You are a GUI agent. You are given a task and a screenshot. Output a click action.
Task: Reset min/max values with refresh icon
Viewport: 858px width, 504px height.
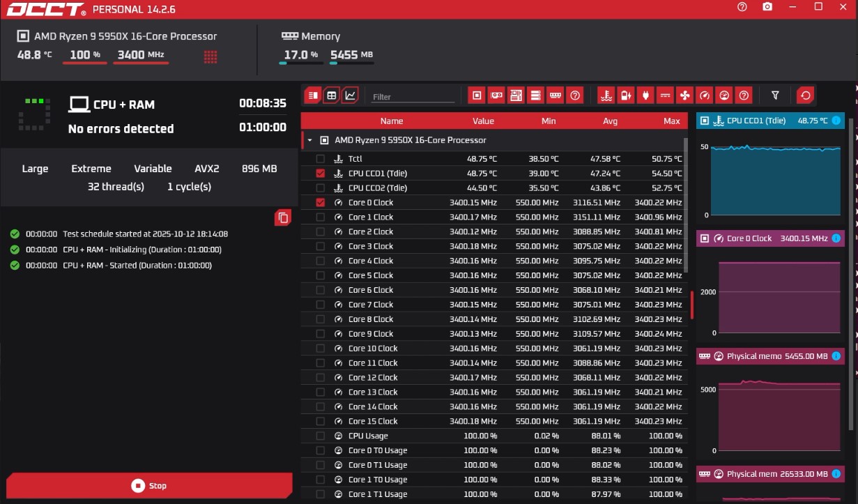pyautogui.click(x=806, y=95)
